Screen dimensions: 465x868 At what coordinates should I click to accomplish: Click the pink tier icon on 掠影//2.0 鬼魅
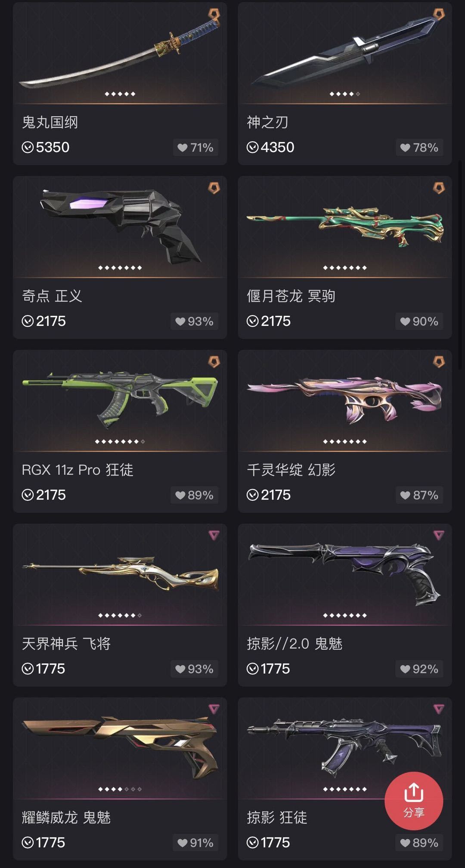[x=439, y=535]
